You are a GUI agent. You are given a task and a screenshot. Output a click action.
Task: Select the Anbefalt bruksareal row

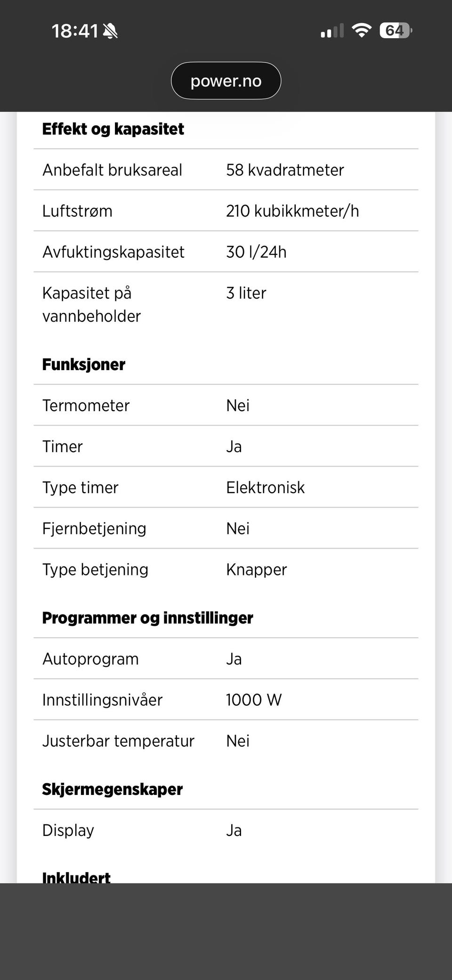(x=226, y=170)
